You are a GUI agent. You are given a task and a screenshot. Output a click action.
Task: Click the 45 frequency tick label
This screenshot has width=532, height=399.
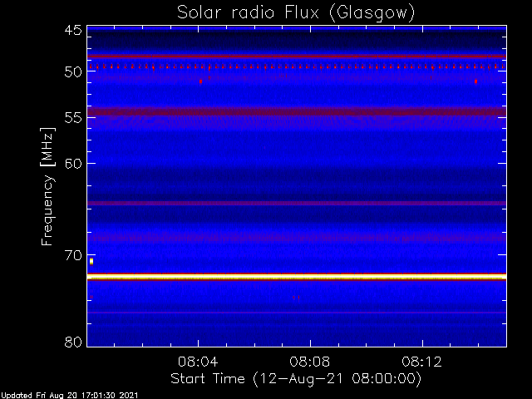pyautogui.click(x=73, y=30)
